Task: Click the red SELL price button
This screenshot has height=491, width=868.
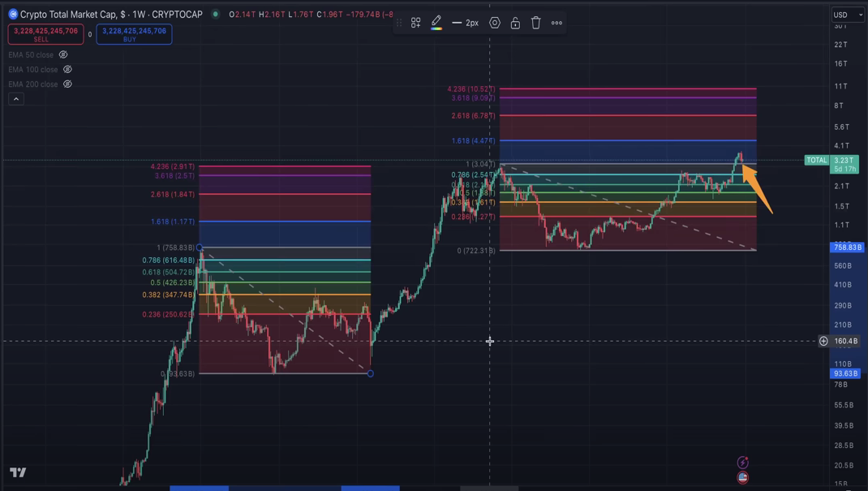Action: click(x=45, y=34)
